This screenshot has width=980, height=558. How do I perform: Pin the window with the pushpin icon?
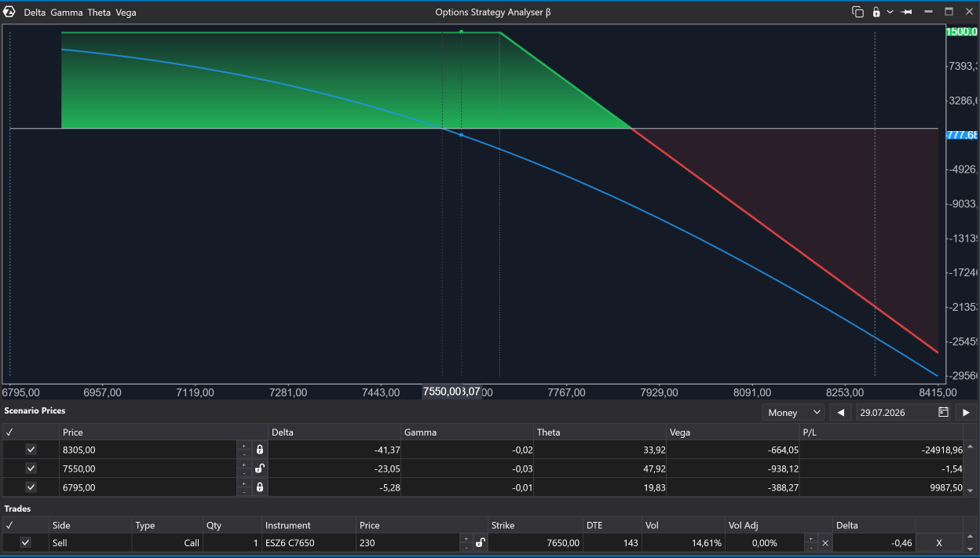[x=907, y=12]
